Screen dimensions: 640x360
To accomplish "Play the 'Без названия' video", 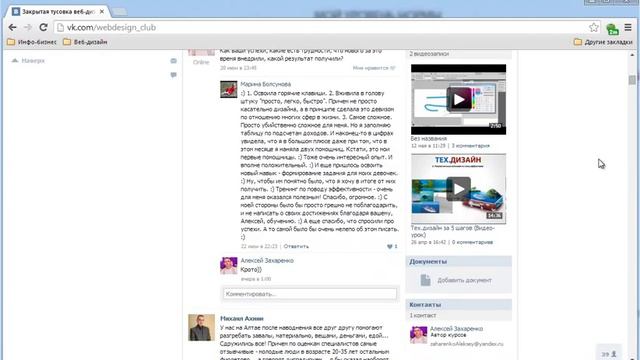I will pyautogui.click(x=458, y=99).
